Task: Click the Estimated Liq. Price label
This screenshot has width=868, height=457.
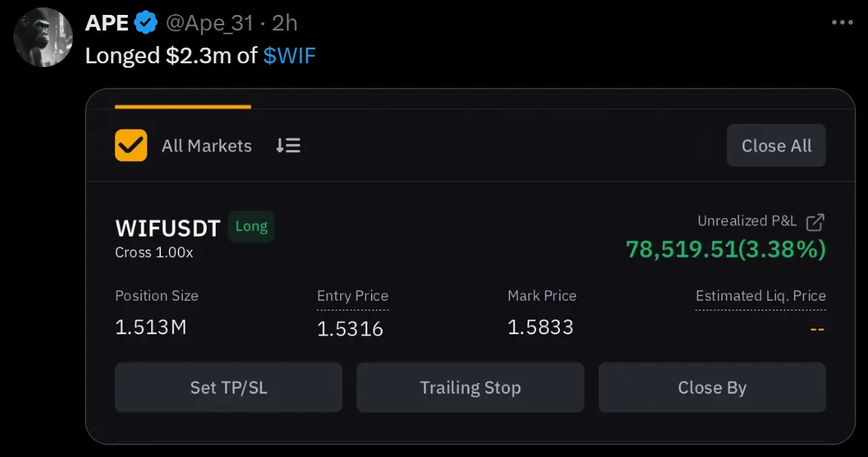Action: tap(761, 296)
